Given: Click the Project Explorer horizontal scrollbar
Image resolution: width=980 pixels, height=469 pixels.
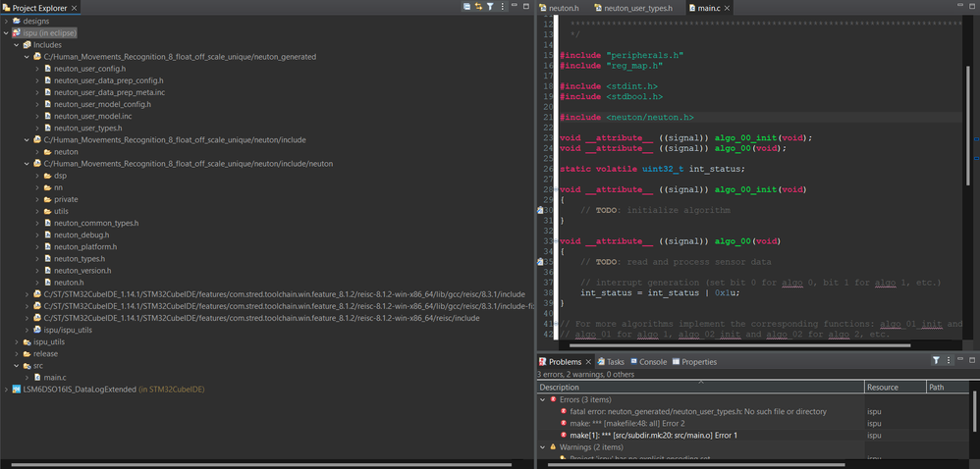Looking at the screenshot, I should coord(261,465).
